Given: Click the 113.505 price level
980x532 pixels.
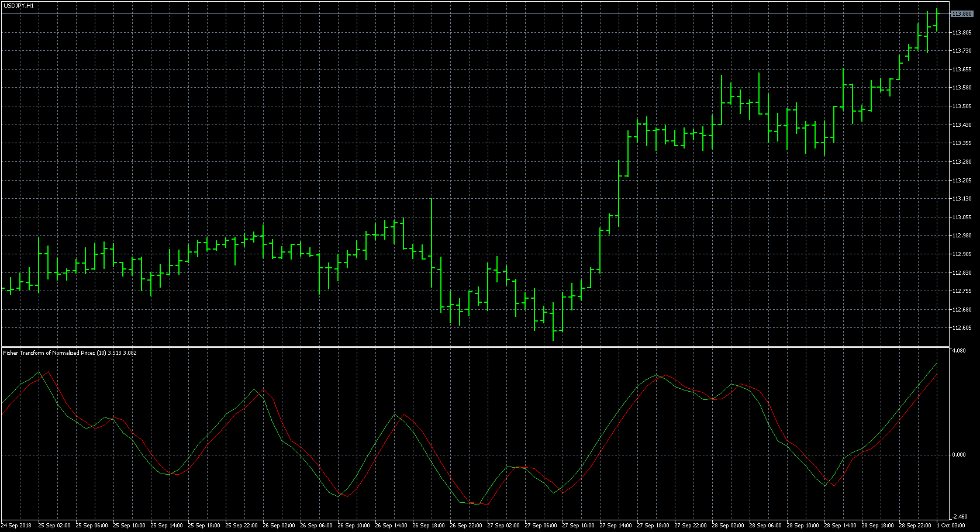Looking at the screenshot, I should coord(962,106).
